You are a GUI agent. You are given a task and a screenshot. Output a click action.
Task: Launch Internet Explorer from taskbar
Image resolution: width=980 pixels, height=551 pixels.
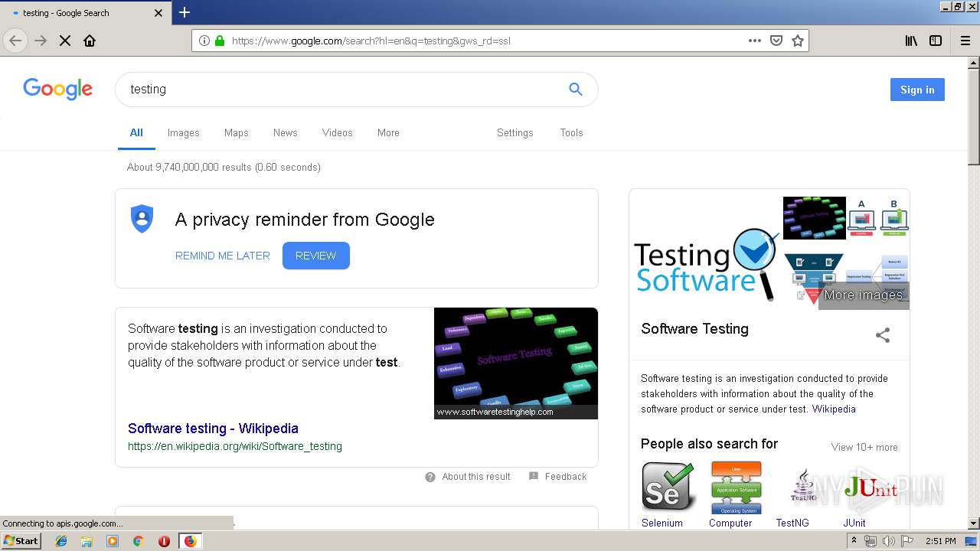(61, 541)
